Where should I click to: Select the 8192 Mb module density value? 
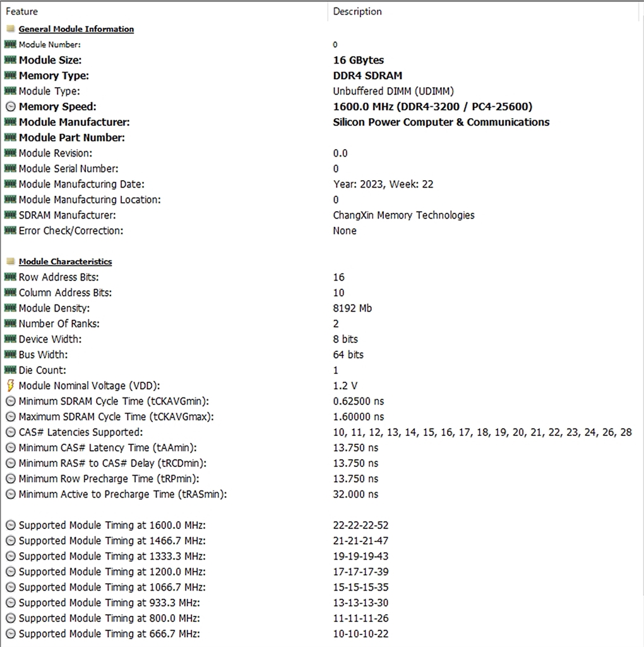coord(352,308)
